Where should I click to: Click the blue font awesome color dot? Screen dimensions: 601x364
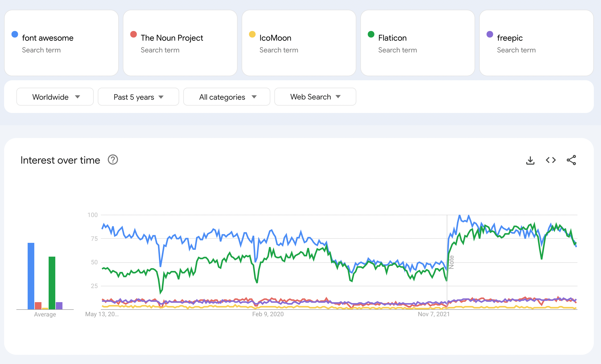pyautogui.click(x=15, y=34)
